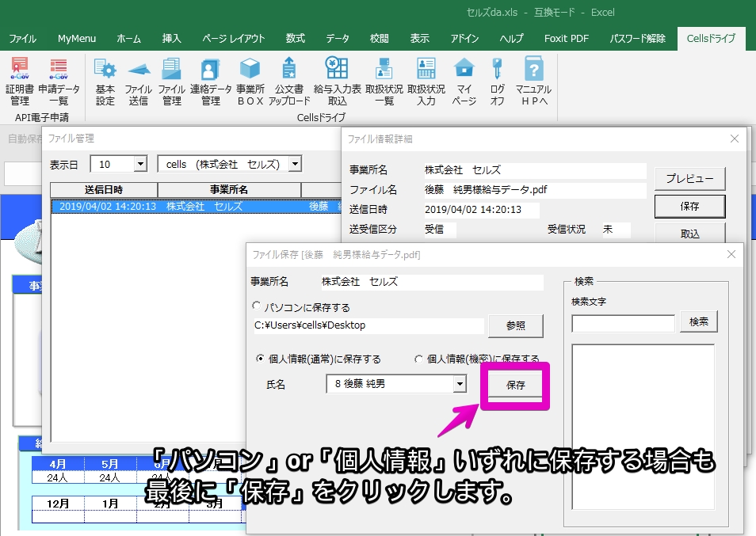Viewport: 756px width, 536px height.
Task: Open 基本設定 gear icon
Action: (105, 81)
